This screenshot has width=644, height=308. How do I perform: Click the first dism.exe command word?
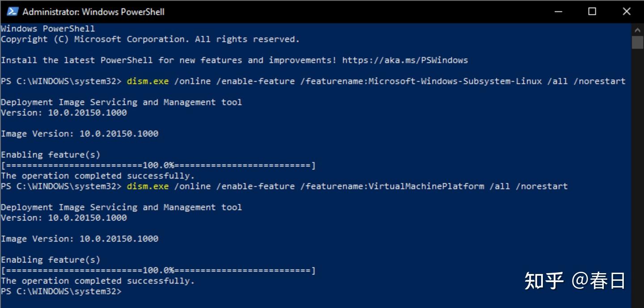pos(148,81)
